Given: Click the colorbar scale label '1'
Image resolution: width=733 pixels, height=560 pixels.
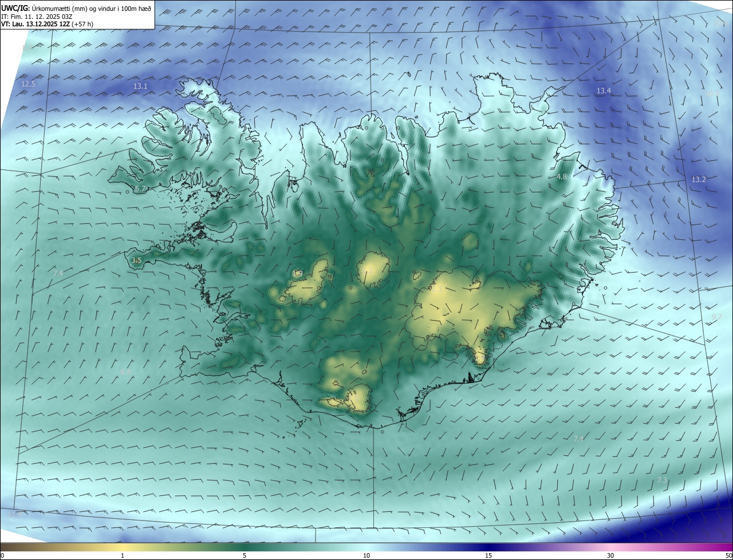Looking at the screenshot, I should (123, 555).
